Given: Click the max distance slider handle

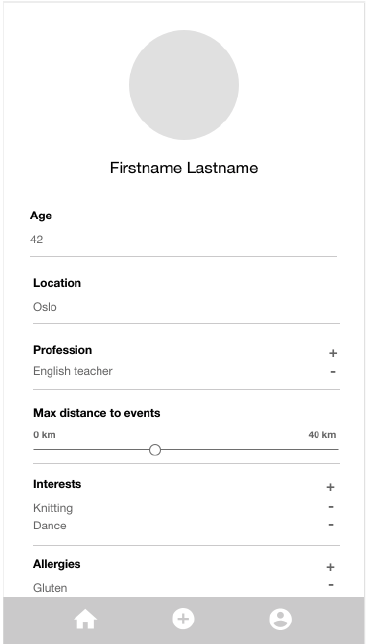Looking at the screenshot, I should click(x=155, y=450).
